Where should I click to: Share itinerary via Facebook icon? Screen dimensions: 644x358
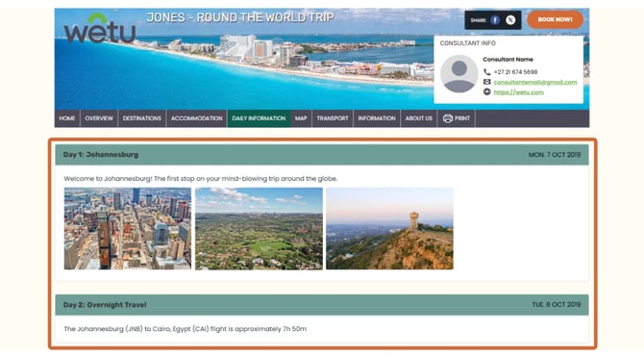[495, 20]
